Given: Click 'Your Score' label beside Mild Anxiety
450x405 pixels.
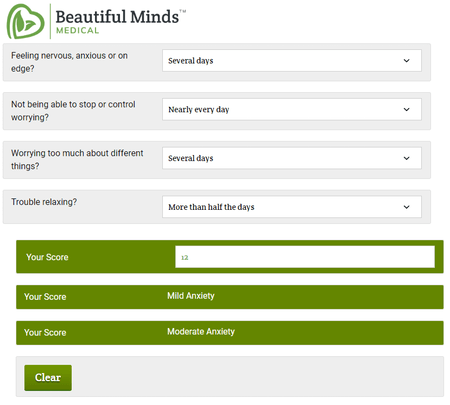Looking at the screenshot, I should pos(45,297).
